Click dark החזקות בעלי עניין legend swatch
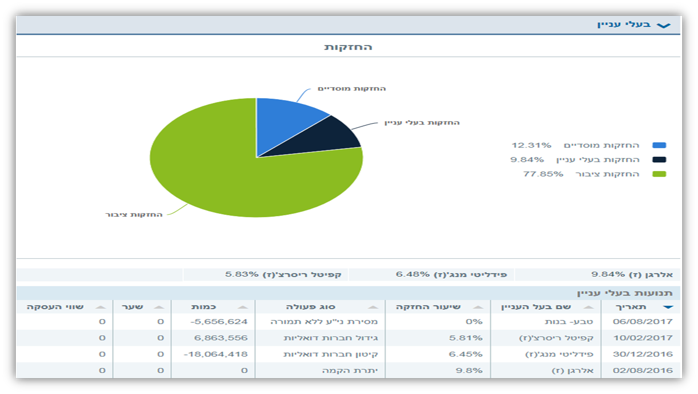 (x=659, y=159)
